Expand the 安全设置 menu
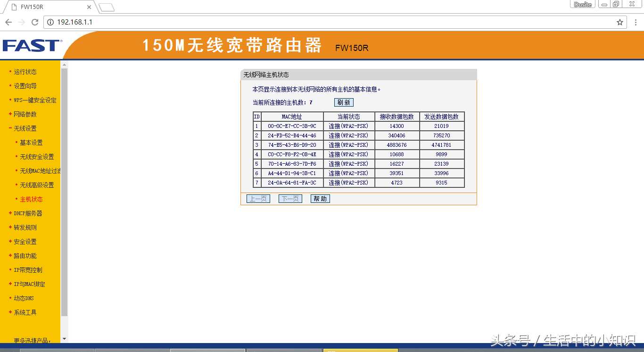644x352 pixels. tap(25, 242)
